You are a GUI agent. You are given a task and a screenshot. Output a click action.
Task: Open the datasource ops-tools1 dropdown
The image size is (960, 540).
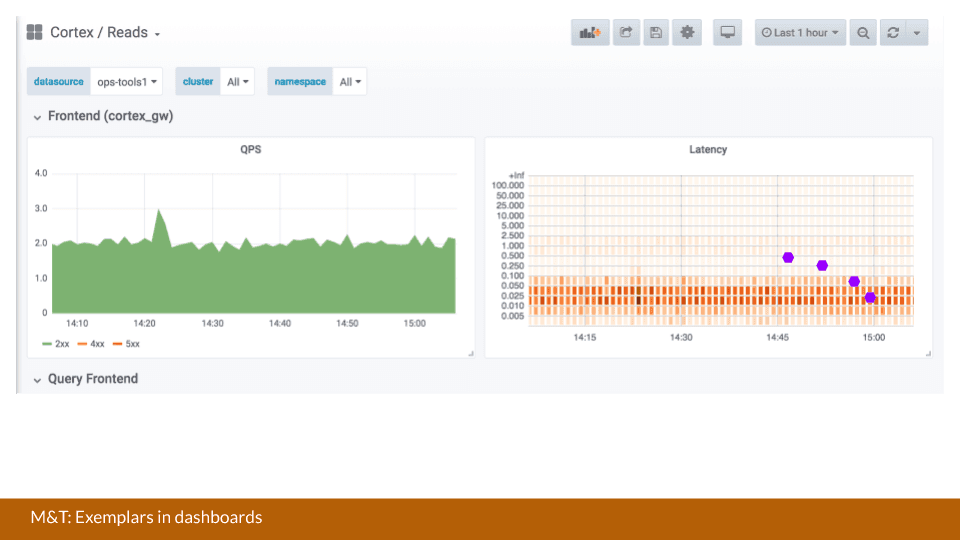coord(126,81)
